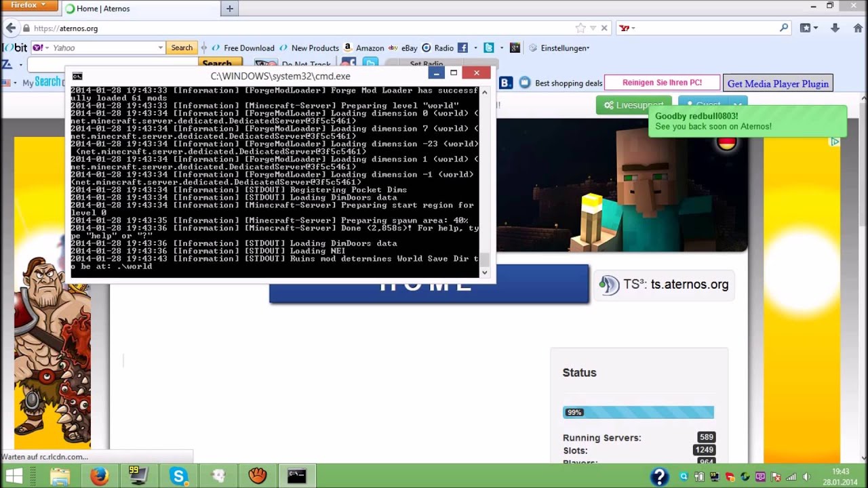
Task: Open the Radio toolbar item
Action: point(438,47)
